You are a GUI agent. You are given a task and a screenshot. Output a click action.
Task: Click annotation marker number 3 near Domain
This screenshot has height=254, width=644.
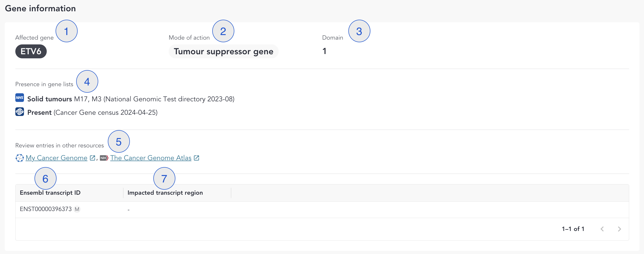(x=359, y=31)
